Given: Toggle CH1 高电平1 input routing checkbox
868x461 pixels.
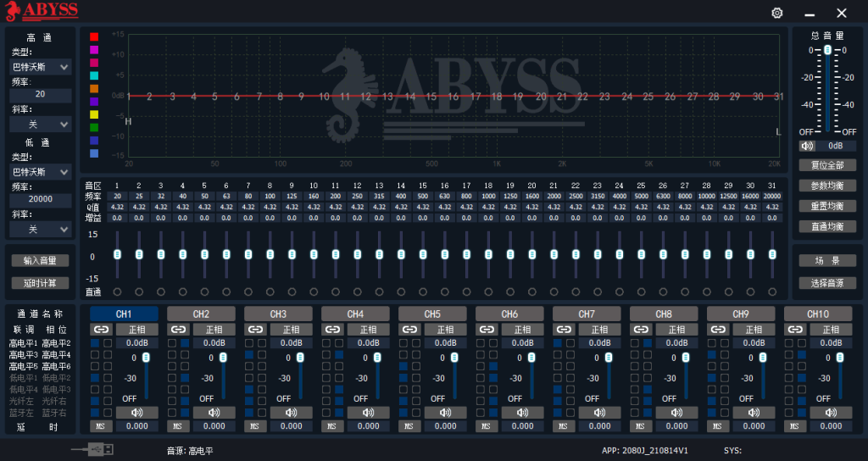Looking at the screenshot, I should (95, 343).
